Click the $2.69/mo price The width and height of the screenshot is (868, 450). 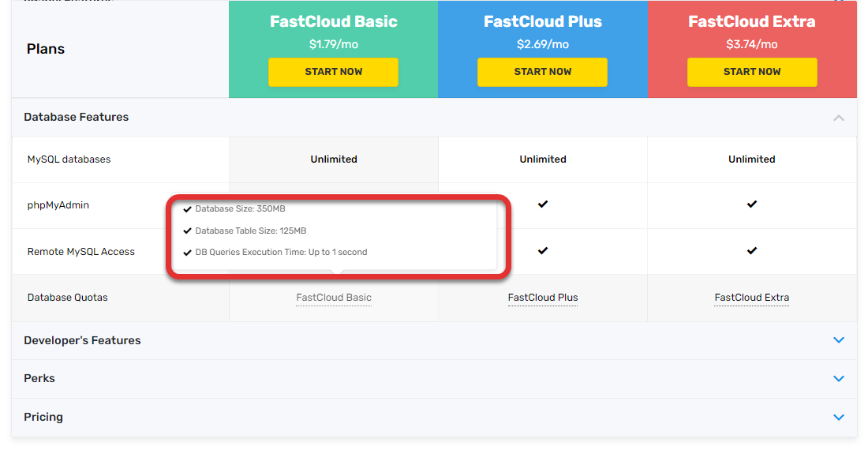point(543,44)
